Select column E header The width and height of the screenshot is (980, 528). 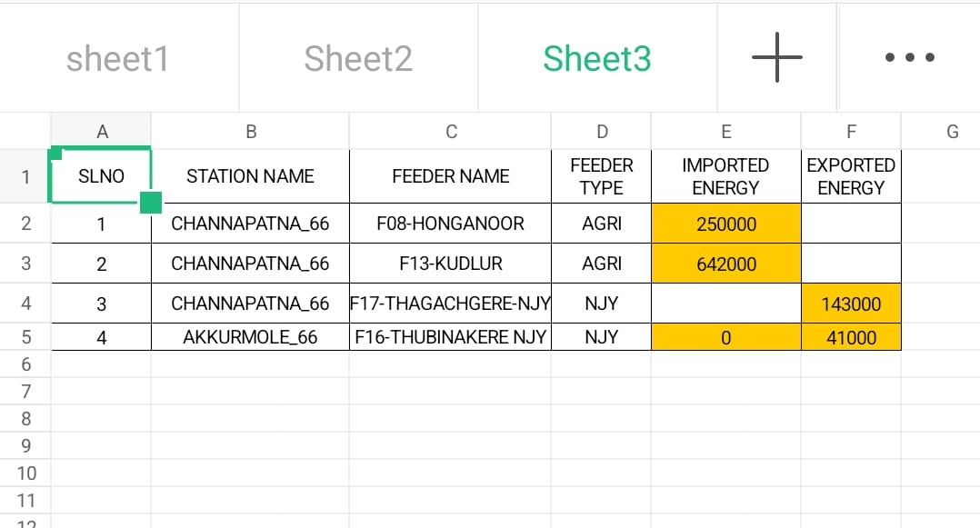(725, 132)
